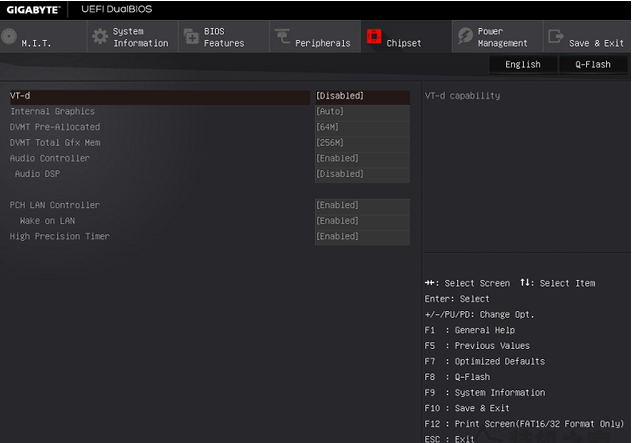Image resolution: width=633 pixels, height=443 pixels.
Task: Launch the Q-Flash button
Action: pos(593,65)
